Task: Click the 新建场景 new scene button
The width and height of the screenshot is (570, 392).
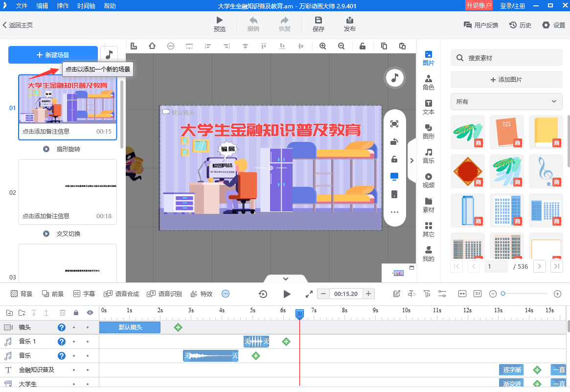Action: pos(53,55)
